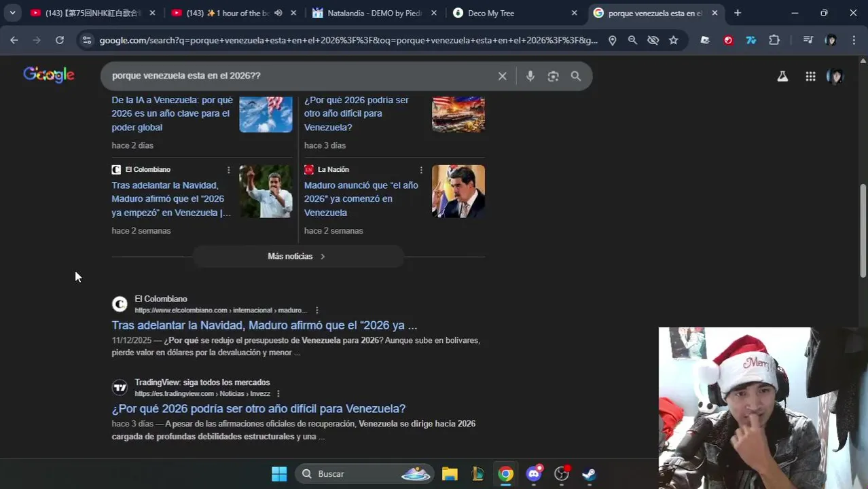Image resolution: width=868 pixels, height=489 pixels.
Task: Click the location pin icon in address bar
Action: (612, 40)
